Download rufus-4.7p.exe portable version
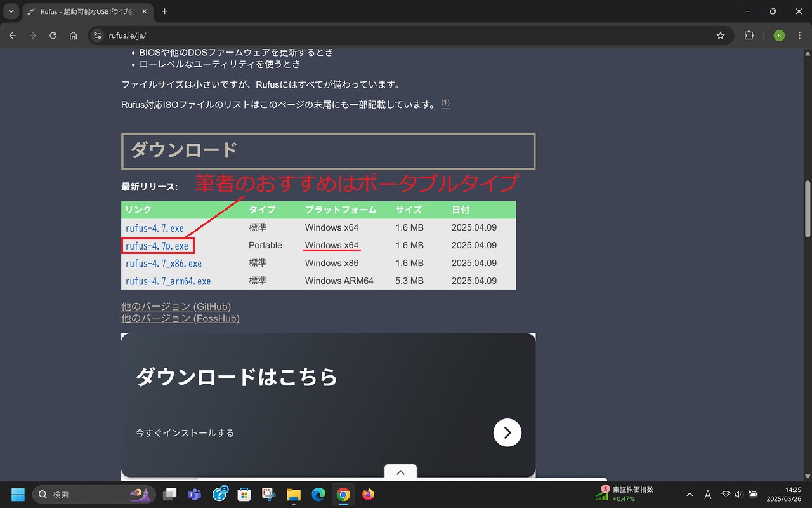This screenshot has width=812, height=508. [157, 246]
